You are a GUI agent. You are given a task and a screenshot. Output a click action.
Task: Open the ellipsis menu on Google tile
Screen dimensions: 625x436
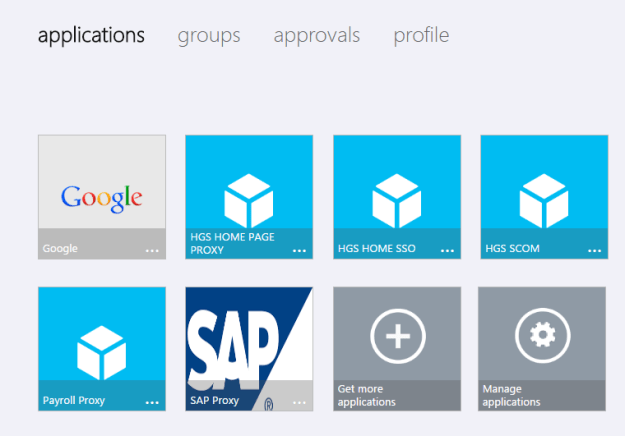pos(152,251)
